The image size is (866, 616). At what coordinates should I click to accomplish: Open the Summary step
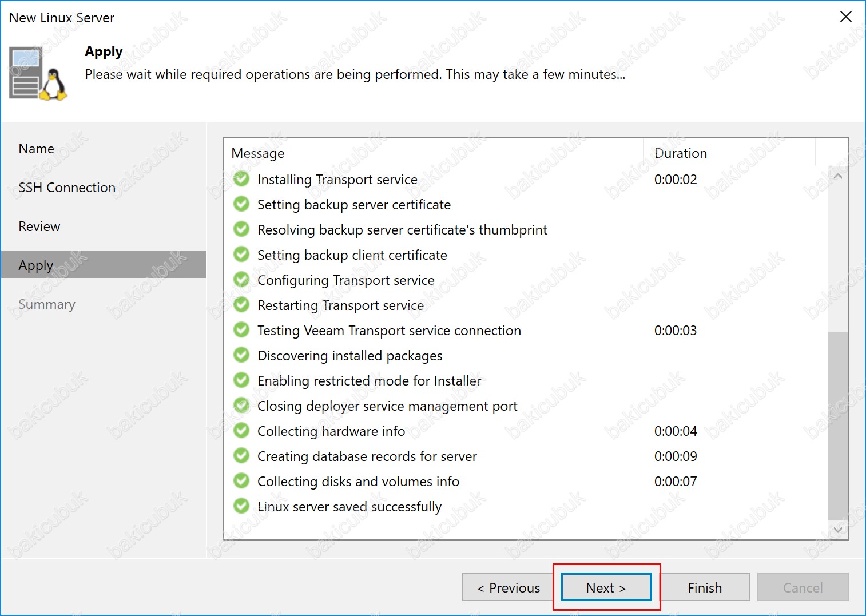[x=47, y=304]
